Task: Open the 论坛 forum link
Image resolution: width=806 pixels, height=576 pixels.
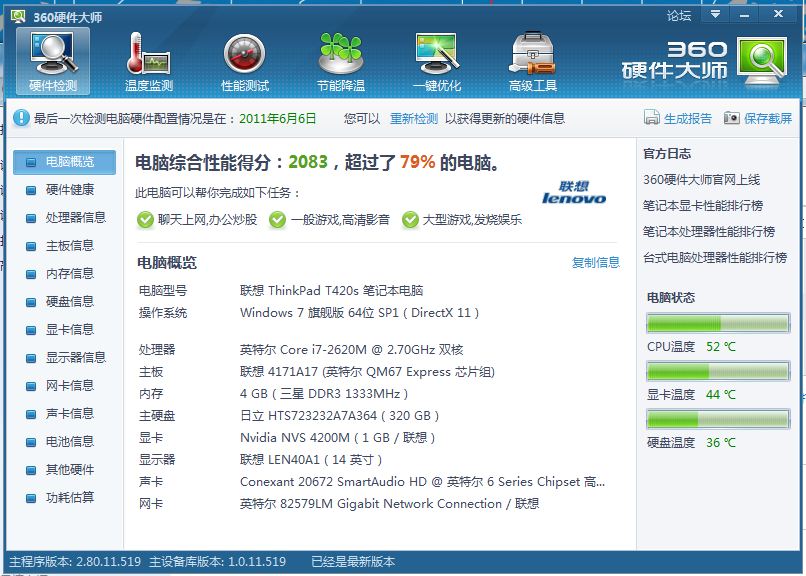Action: (679, 16)
